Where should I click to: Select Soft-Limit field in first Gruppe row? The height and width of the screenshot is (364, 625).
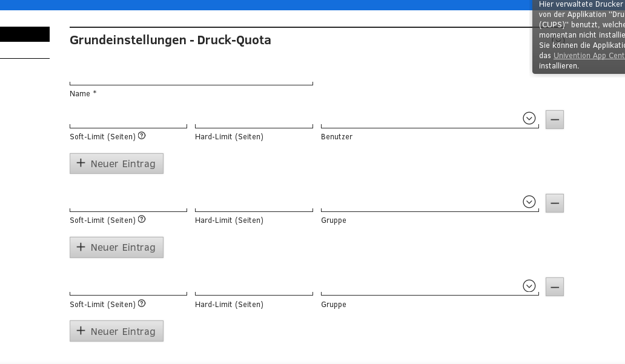tap(128, 203)
